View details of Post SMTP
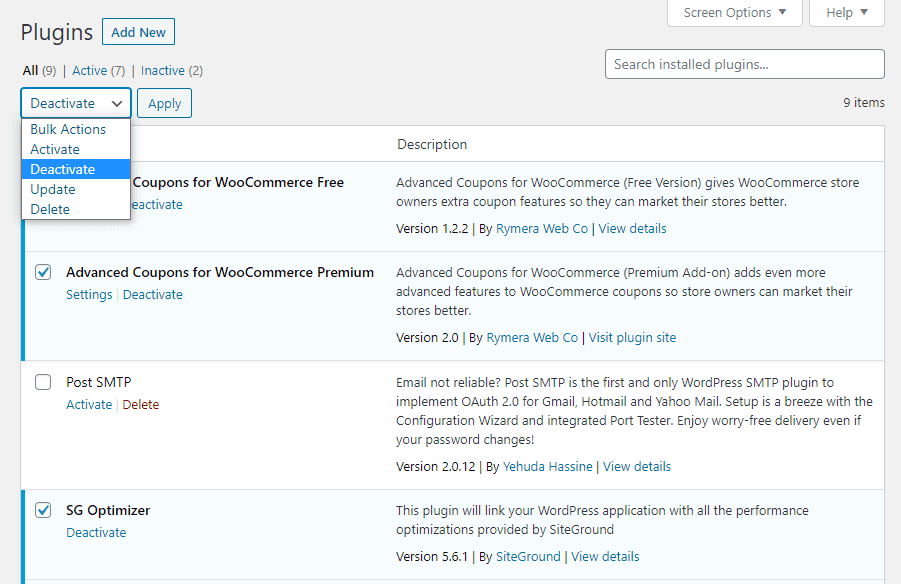 (638, 466)
